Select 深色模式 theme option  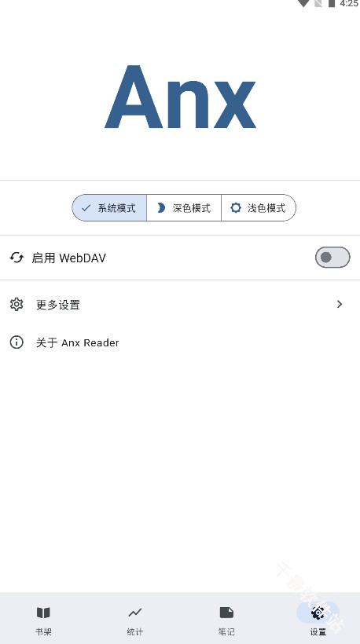point(184,208)
